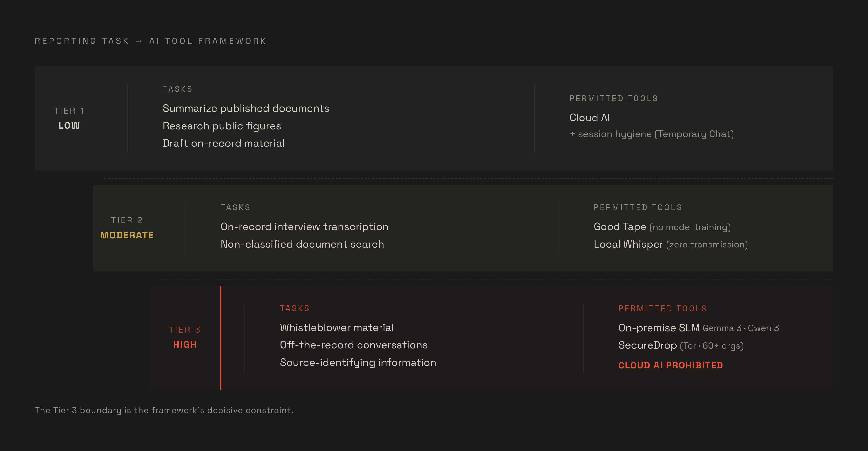
Task: Select 'Off-the-record conversations'
Action: tap(353, 345)
